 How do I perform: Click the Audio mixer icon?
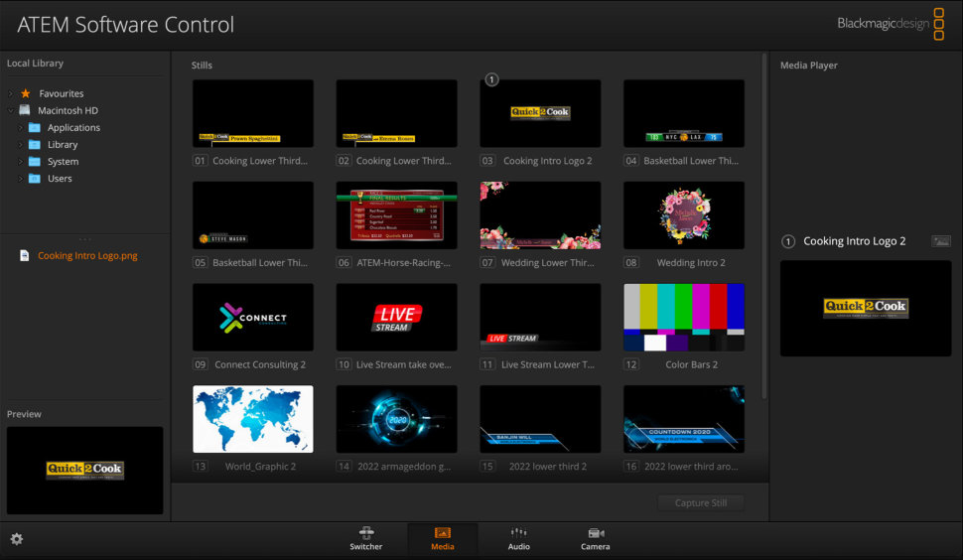[x=518, y=533]
